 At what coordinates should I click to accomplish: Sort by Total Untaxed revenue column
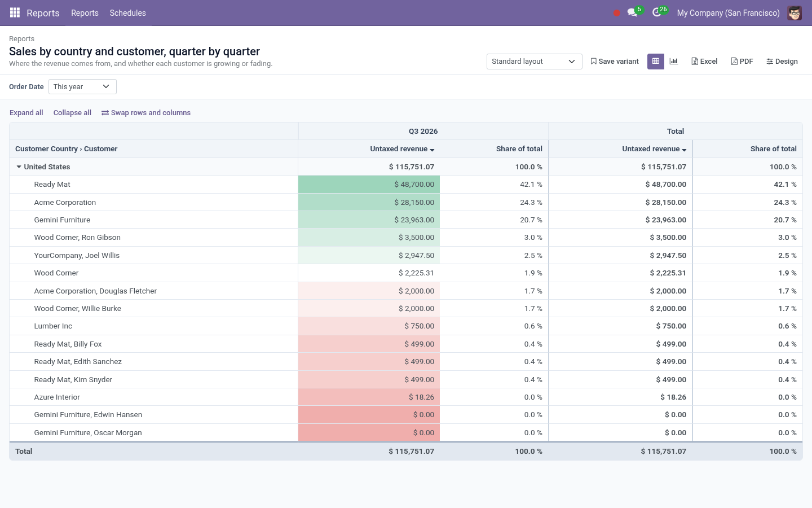[x=654, y=149]
